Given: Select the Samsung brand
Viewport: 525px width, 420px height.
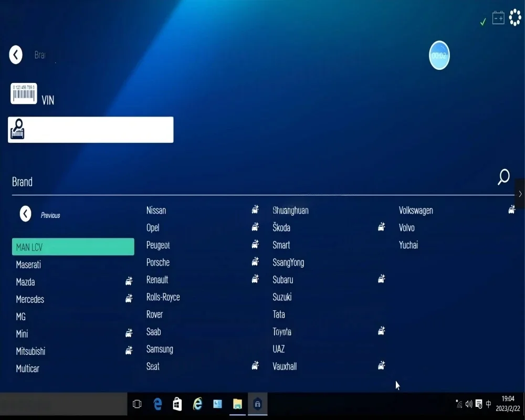Looking at the screenshot, I should [x=160, y=349].
